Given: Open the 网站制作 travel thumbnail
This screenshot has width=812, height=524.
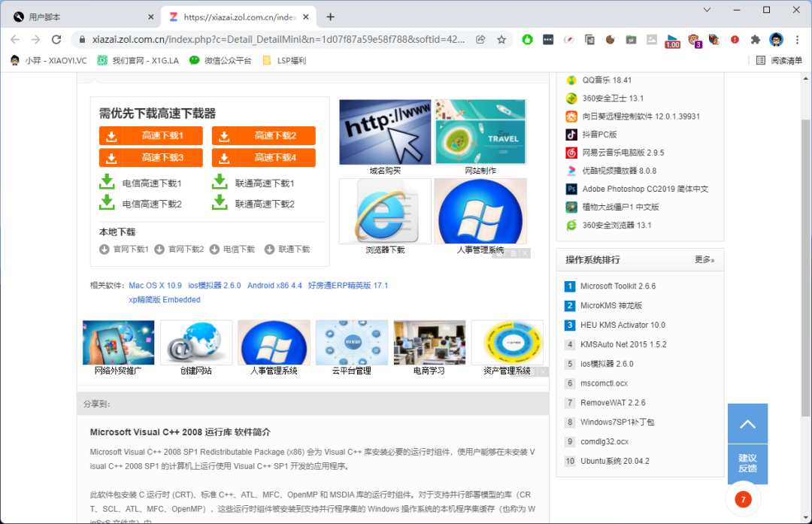Looking at the screenshot, I should (480, 132).
